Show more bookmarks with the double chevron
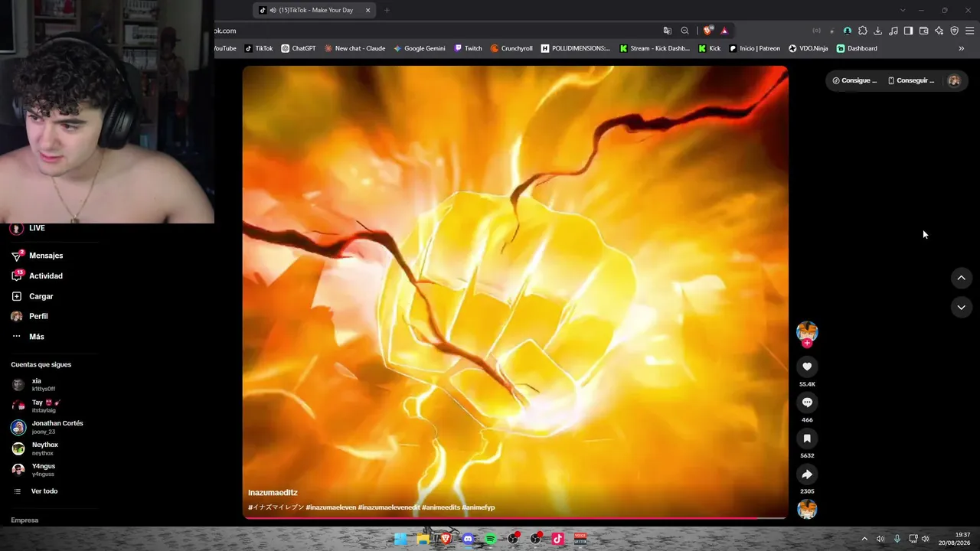Image resolution: width=980 pixels, height=551 pixels. 962,48
